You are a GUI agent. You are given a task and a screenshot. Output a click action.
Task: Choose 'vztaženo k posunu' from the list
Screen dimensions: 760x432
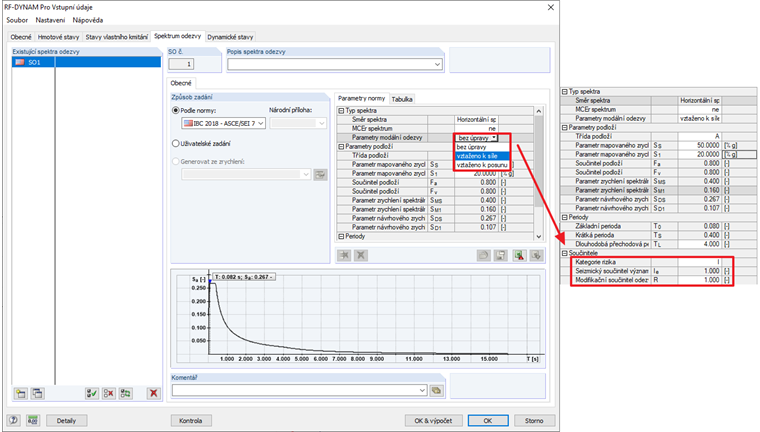tap(482, 165)
